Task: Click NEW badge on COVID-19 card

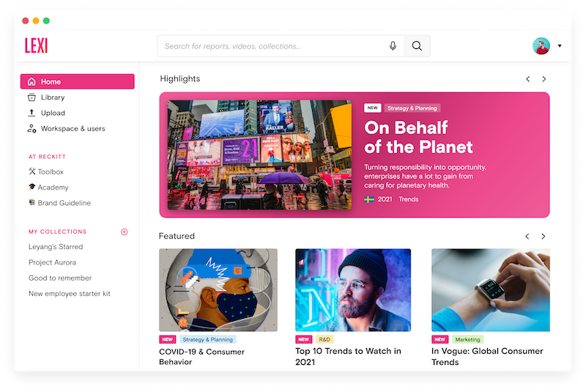Action: tap(168, 339)
